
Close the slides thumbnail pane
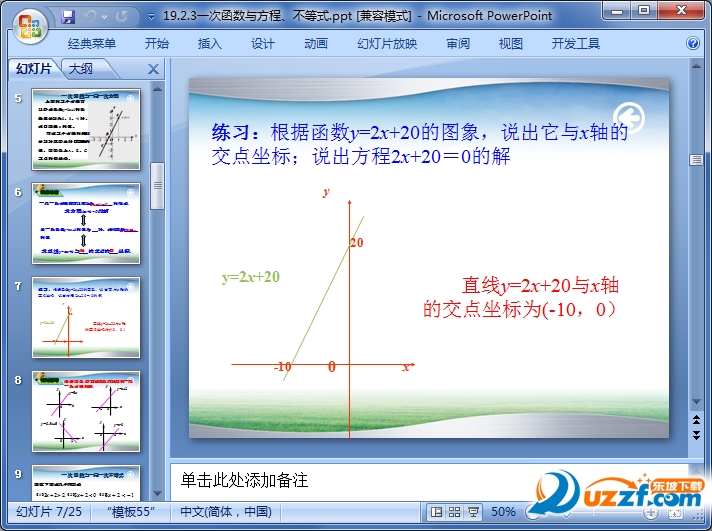point(153,69)
